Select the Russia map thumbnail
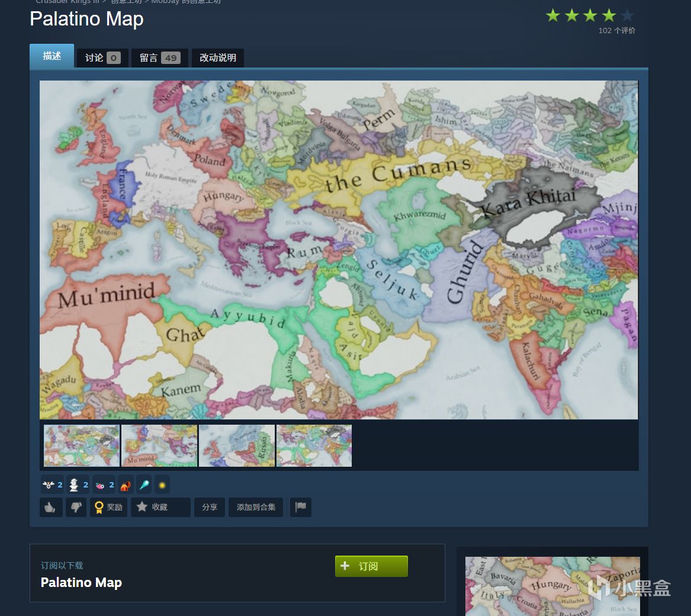This screenshot has width=691, height=616. pos(237,445)
